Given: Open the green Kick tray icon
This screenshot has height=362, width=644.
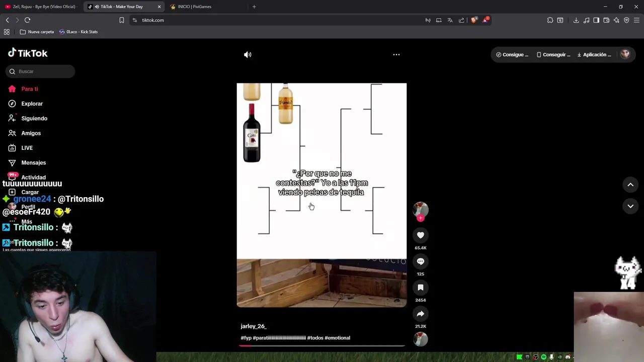Looking at the screenshot, I should click(520, 357).
